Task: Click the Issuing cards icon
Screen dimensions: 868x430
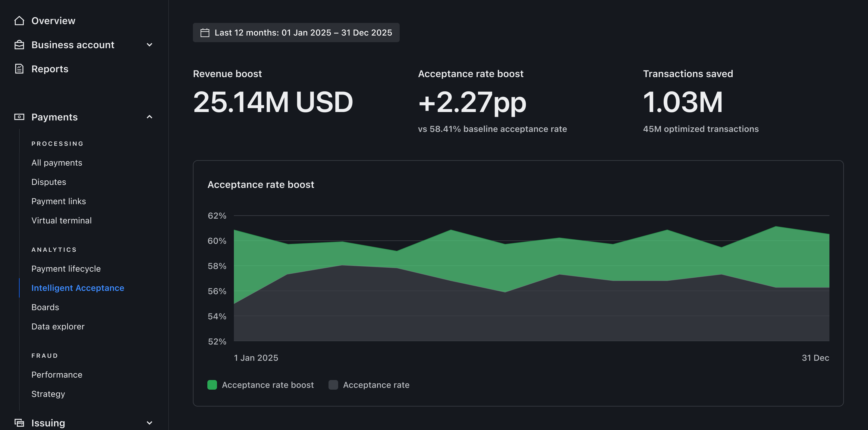Action: pos(19,422)
